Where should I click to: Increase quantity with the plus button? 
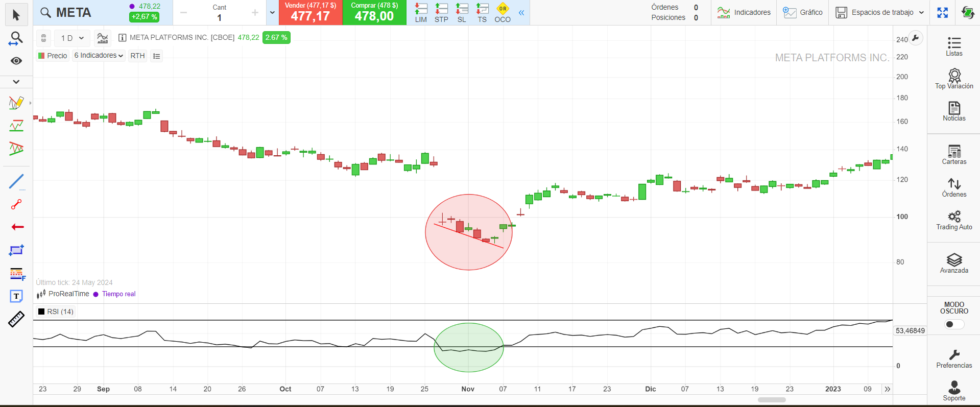pos(255,13)
